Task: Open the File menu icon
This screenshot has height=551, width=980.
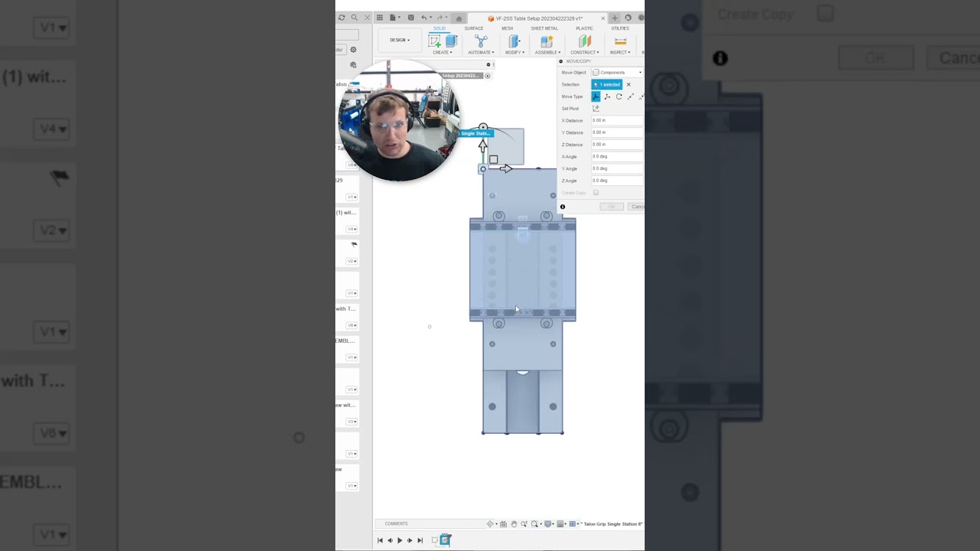Action: point(394,18)
